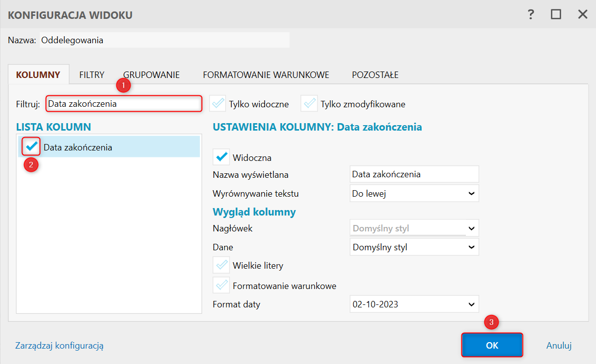Click the Filtruj search field
Screen dimensions: 596x364
(x=124, y=104)
